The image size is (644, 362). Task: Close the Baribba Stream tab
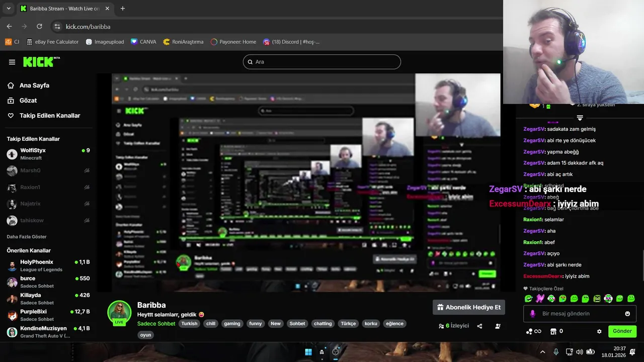tap(107, 9)
